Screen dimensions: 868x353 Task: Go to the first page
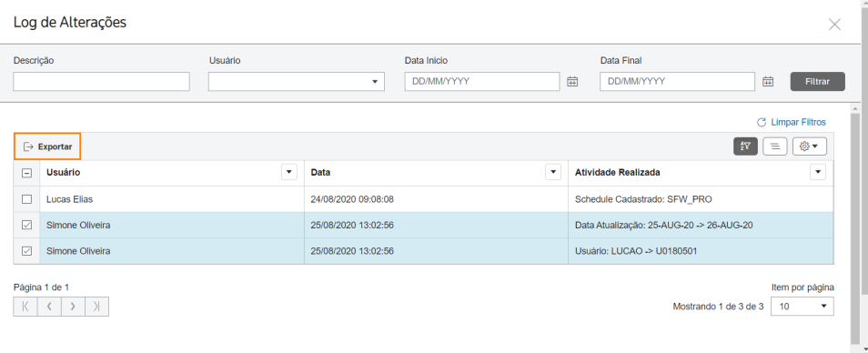[25, 307]
